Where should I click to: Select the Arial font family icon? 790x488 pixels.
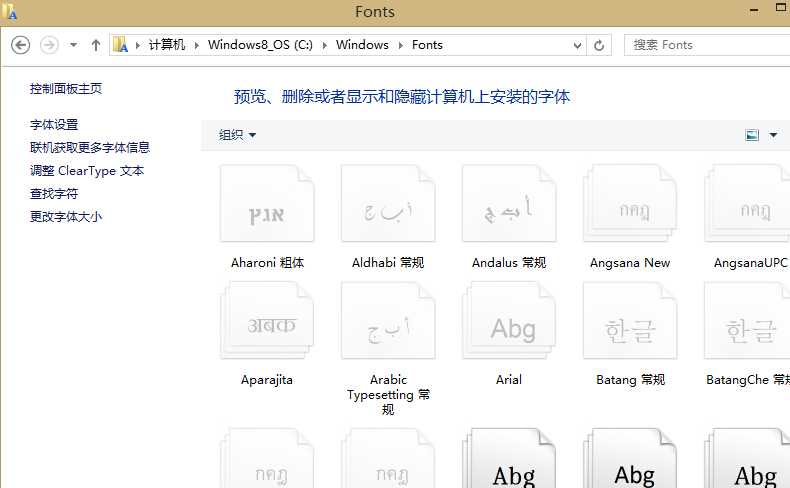(509, 320)
